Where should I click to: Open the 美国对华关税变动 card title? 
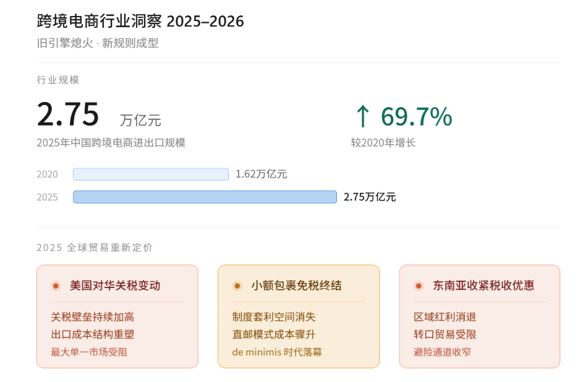[x=115, y=286]
